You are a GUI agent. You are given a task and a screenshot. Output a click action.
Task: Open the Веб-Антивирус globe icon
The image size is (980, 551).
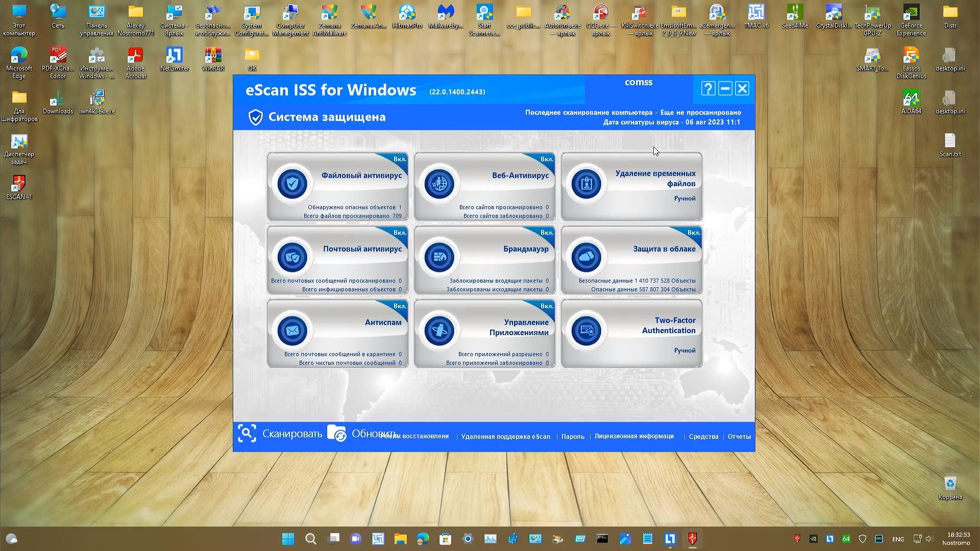[439, 184]
